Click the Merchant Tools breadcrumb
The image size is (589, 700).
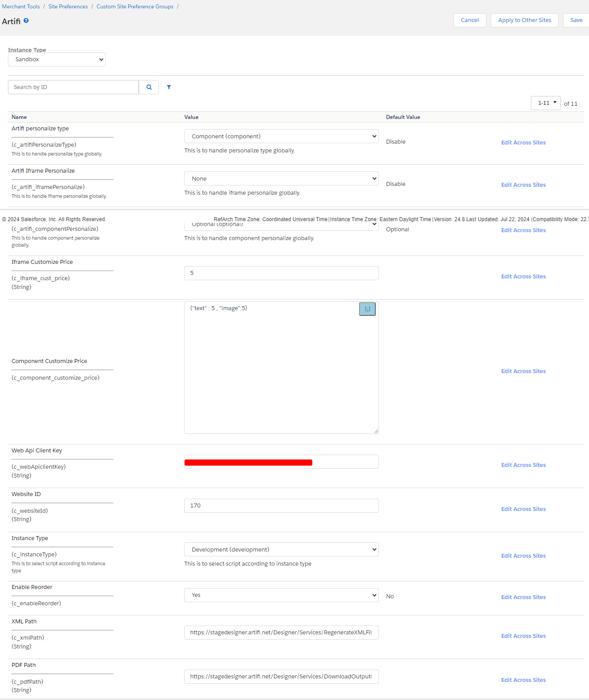21,7
